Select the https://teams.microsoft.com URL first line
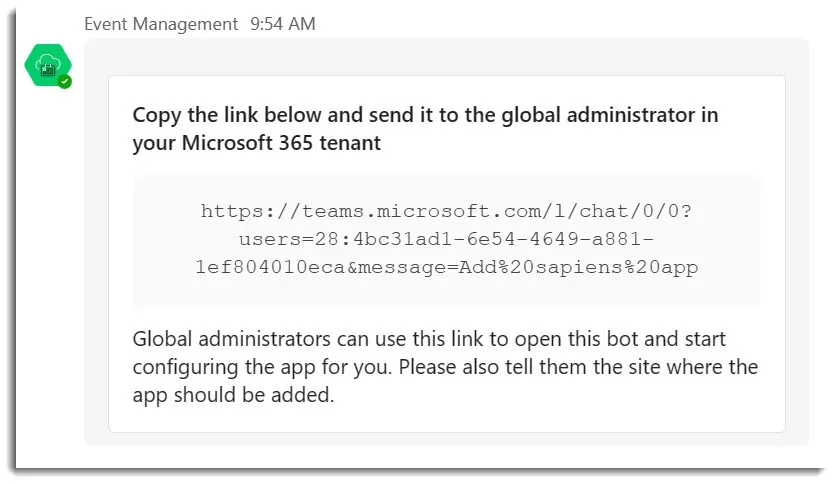This screenshot has height=484, width=834. [x=446, y=211]
